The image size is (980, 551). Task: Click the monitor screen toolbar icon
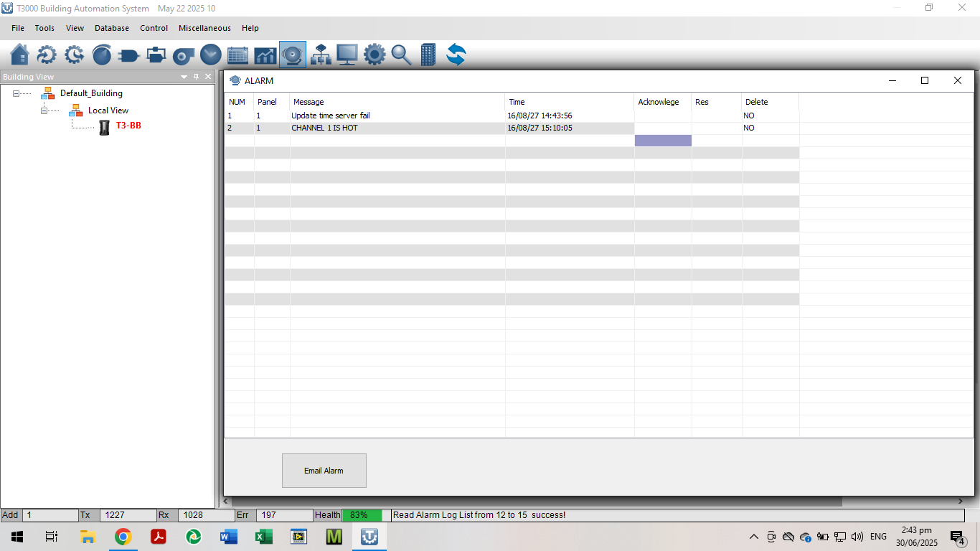(x=347, y=55)
